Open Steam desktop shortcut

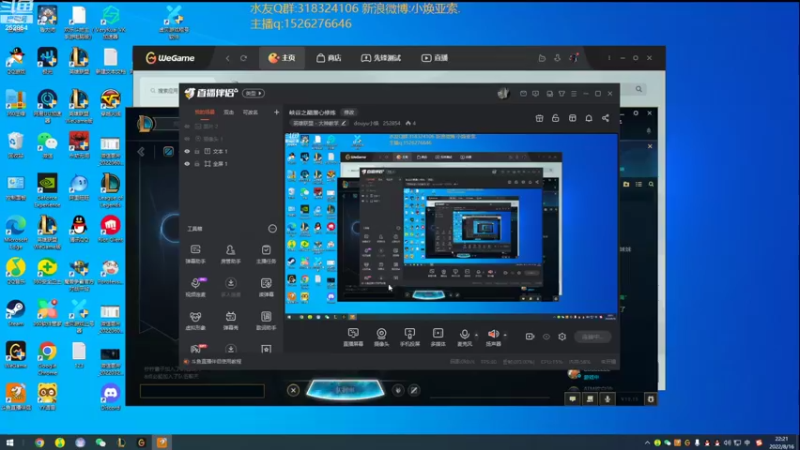coord(15,313)
